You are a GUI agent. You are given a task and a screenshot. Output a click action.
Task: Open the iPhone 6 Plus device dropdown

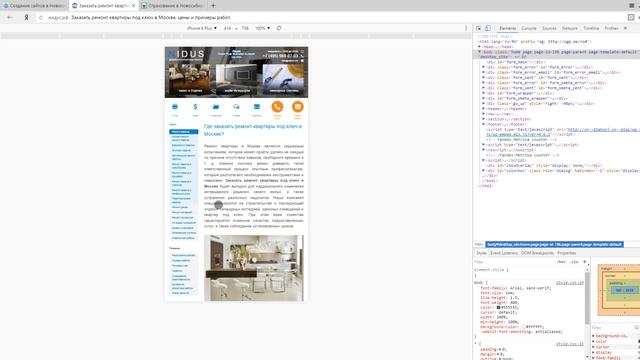pos(202,28)
